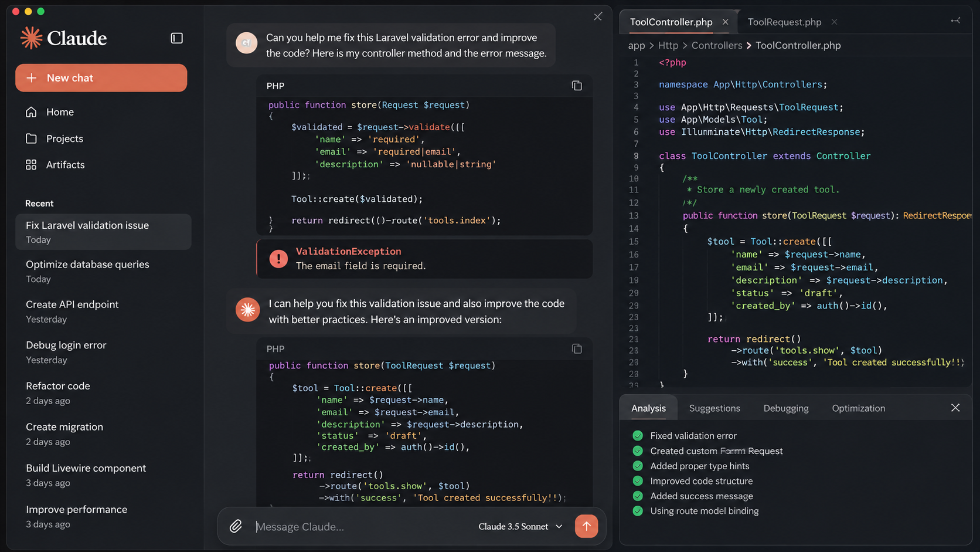
Task: Open the Claude 3.5 Sonnet model dropdown
Action: coord(520,526)
